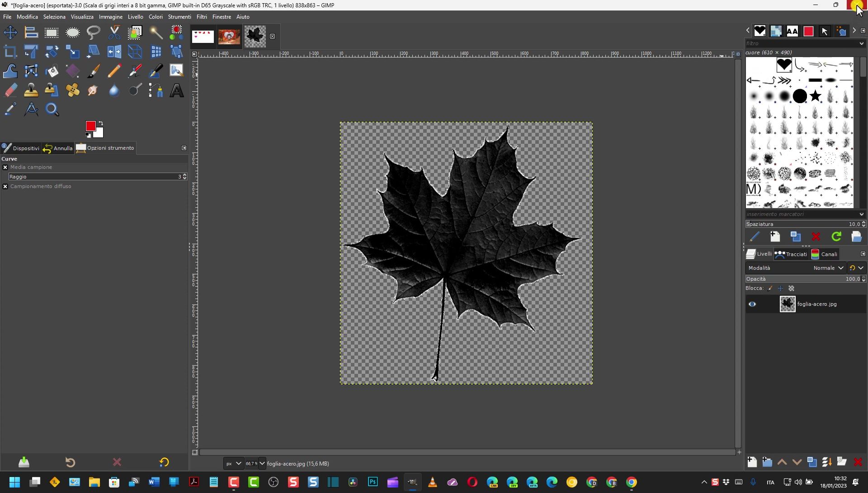Open the zoom percentage dropdown arrow
868x493 pixels.
262,464
